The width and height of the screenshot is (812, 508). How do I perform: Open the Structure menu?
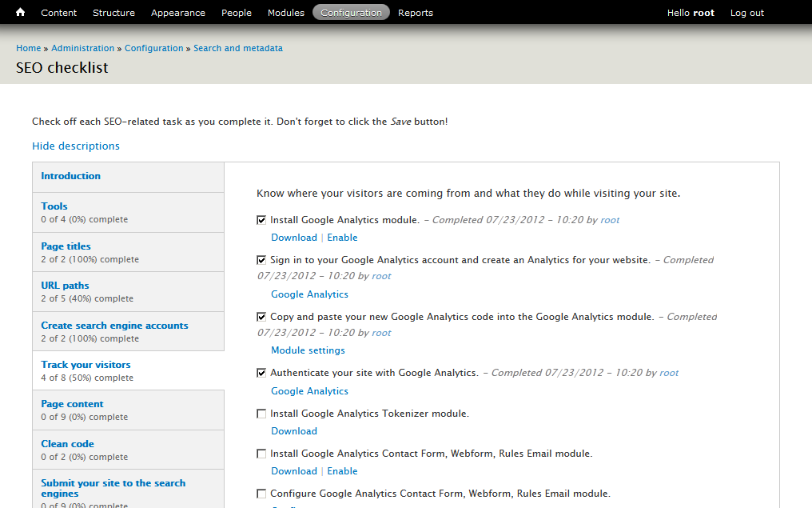coord(113,13)
